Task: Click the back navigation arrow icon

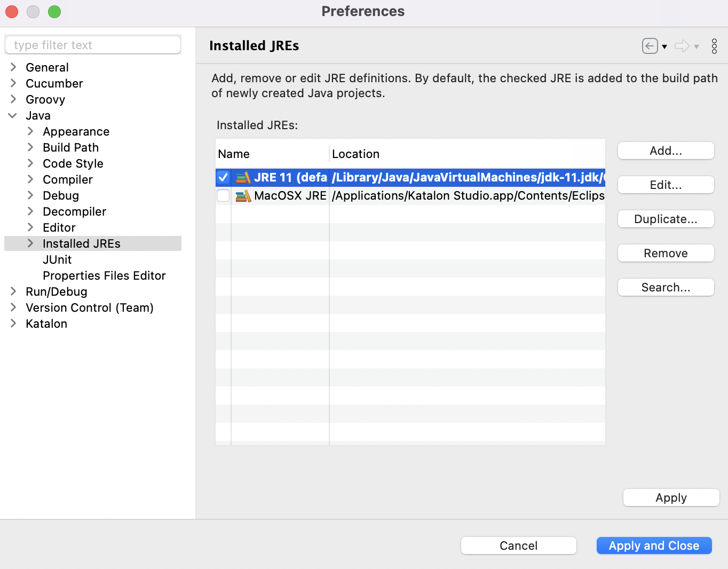Action: 649,46
